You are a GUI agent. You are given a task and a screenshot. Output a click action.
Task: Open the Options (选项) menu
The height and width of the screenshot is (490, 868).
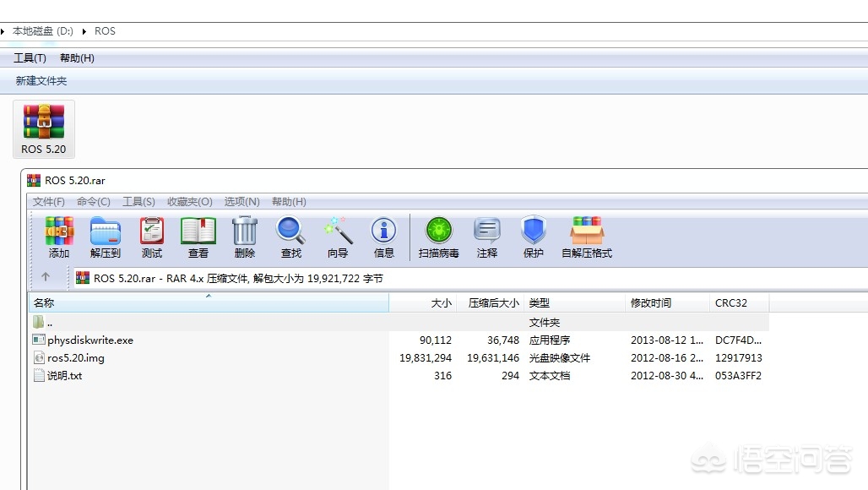242,202
